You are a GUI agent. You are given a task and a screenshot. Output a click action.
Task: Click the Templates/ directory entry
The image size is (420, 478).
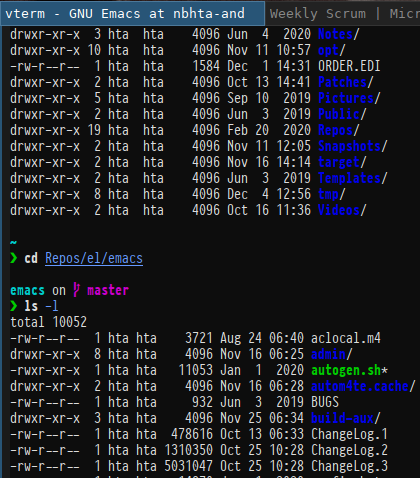coord(352,178)
